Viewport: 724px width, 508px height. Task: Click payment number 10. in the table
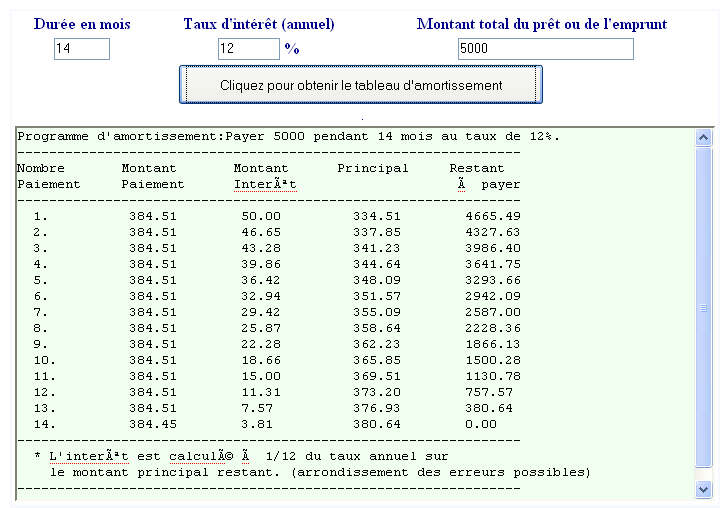(x=45, y=360)
